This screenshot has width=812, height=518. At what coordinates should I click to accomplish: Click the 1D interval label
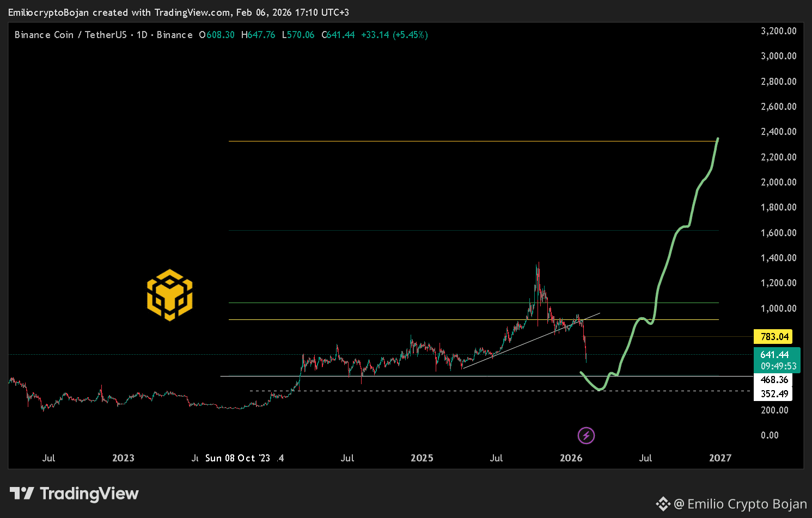[x=142, y=35]
